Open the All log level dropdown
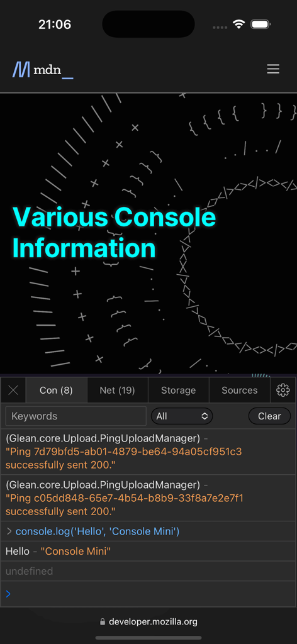 click(182, 416)
